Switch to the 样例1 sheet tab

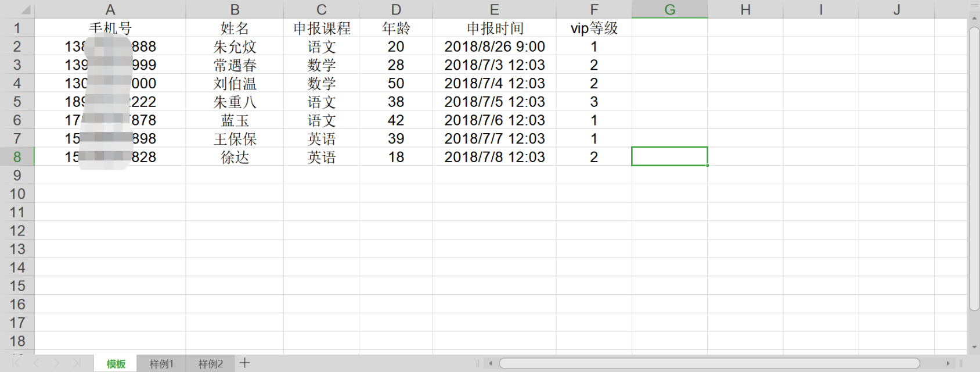[x=161, y=364]
